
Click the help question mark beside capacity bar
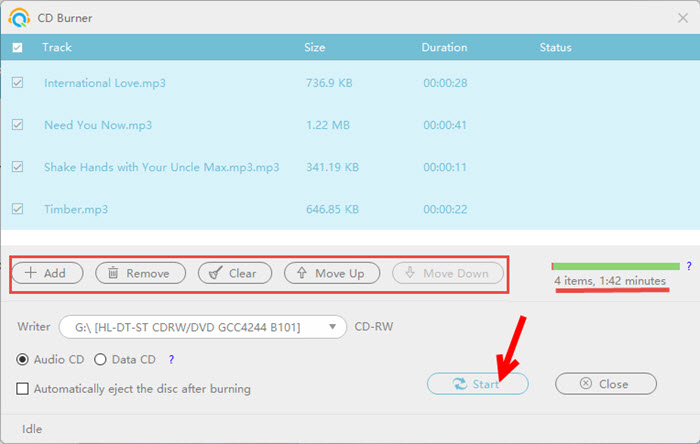[688, 266]
